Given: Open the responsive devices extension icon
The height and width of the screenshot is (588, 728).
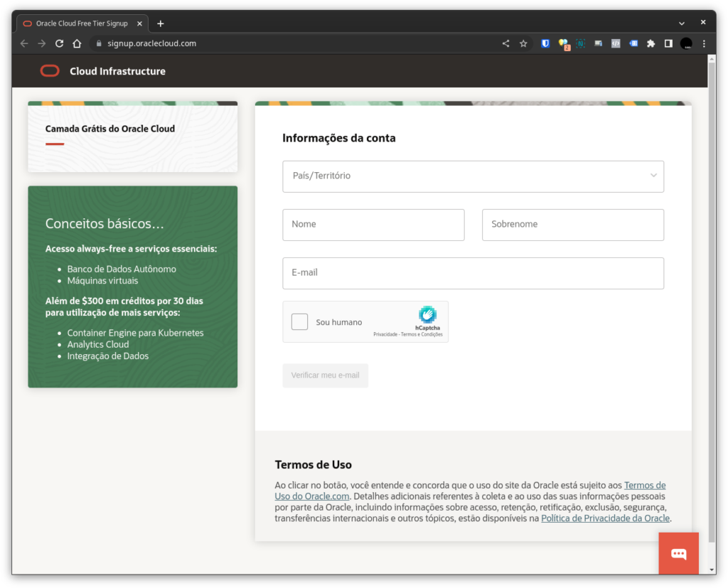Looking at the screenshot, I should tap(598, 43).
